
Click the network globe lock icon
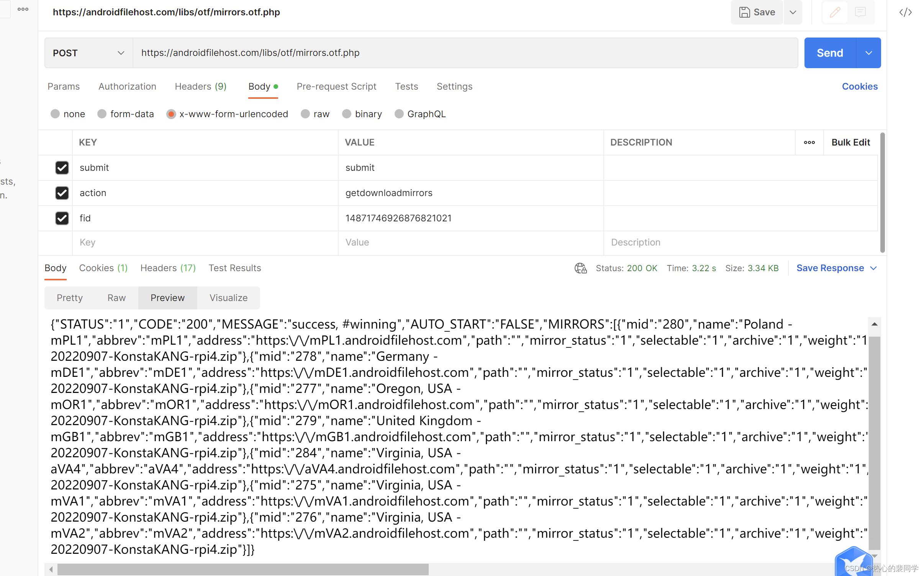coord(580,268)
